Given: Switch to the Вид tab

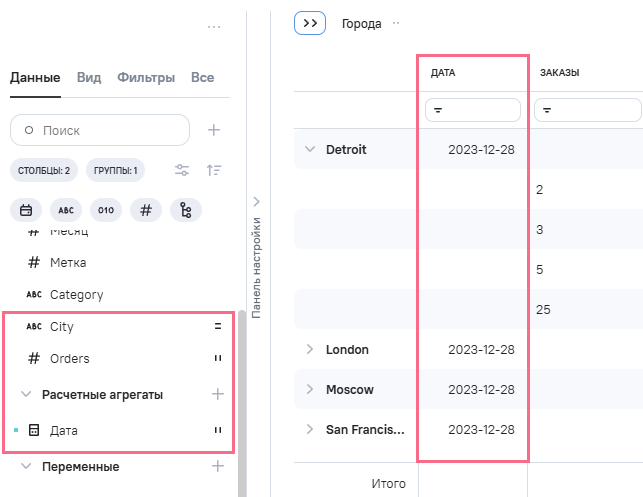Looking at the screenshot, I should [x=88, y=78].
